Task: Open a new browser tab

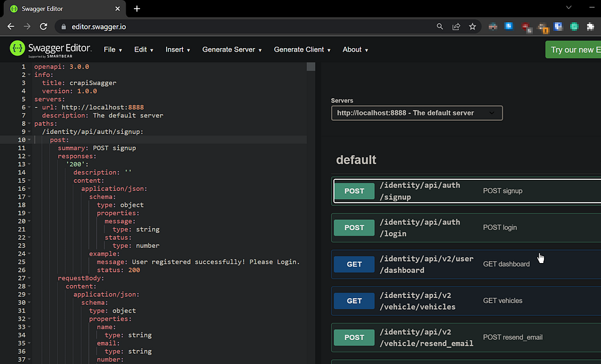Action: tap(137, 8)
